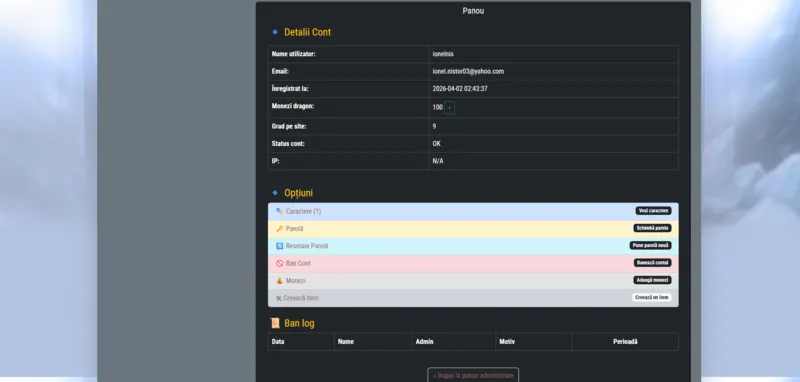The width and height of the screenshot is (800, 382).
Task: Click the money bag icon next to Monezi
Action: click(279, 281)
